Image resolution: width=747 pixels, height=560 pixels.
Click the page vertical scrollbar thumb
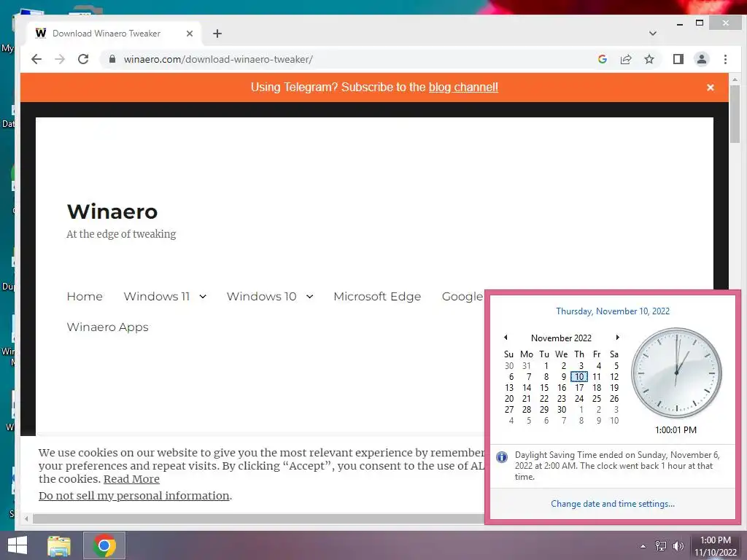735,113
